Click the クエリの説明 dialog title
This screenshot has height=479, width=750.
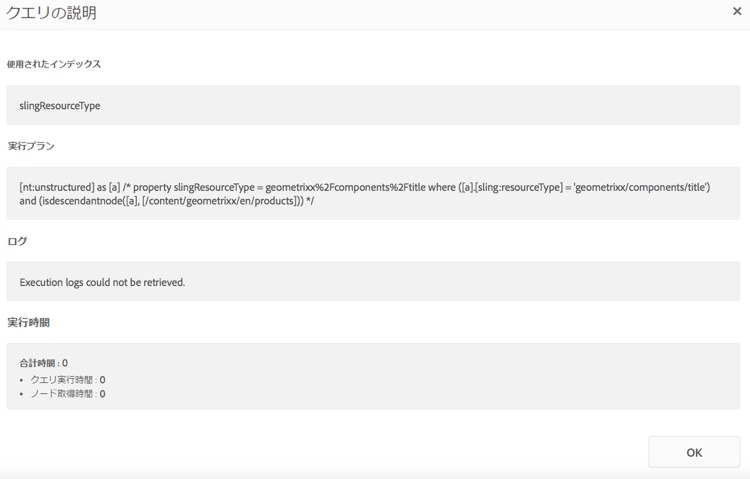(52, 14)
